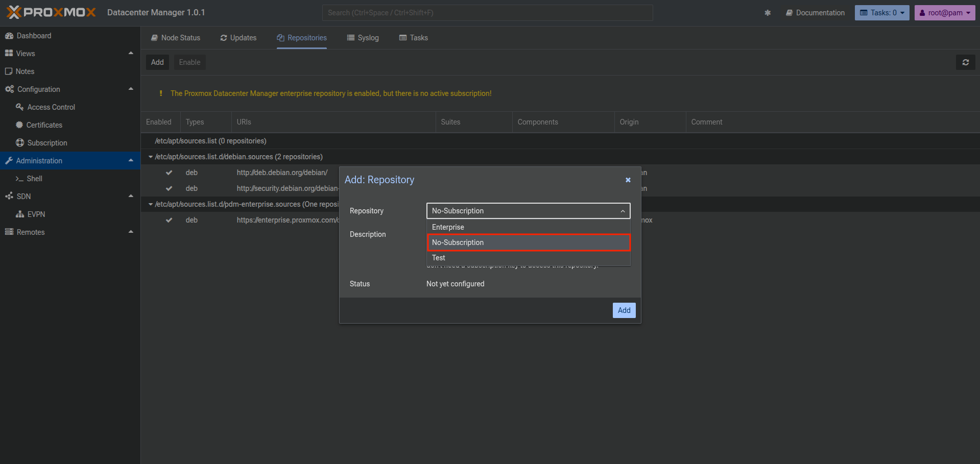Refresh the repositories list
This screenshot has width=980, height=464.
point(966,62)
